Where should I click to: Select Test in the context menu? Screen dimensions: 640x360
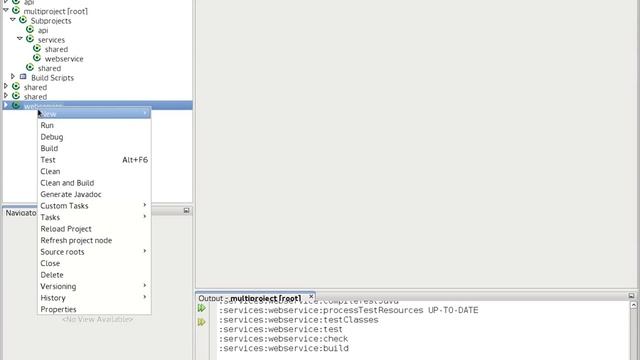click(x=94, y=160)
